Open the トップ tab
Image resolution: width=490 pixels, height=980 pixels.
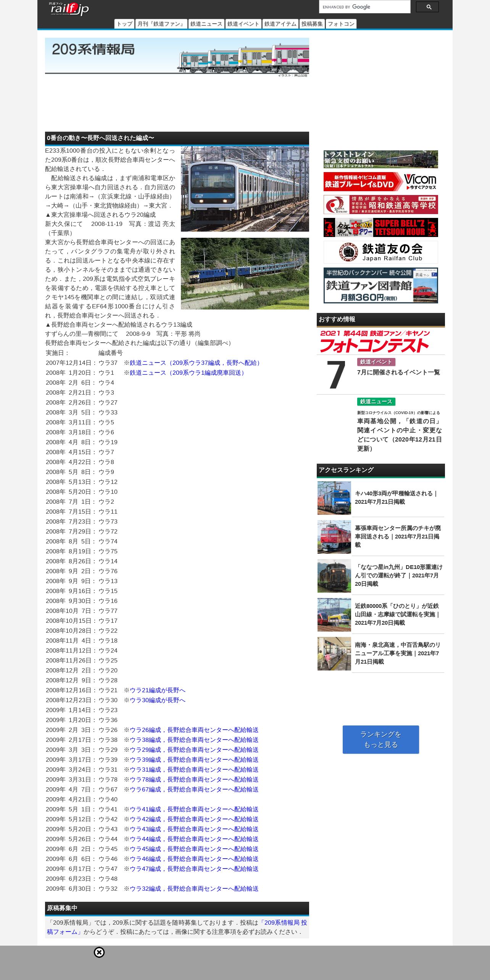click(124, 24)
